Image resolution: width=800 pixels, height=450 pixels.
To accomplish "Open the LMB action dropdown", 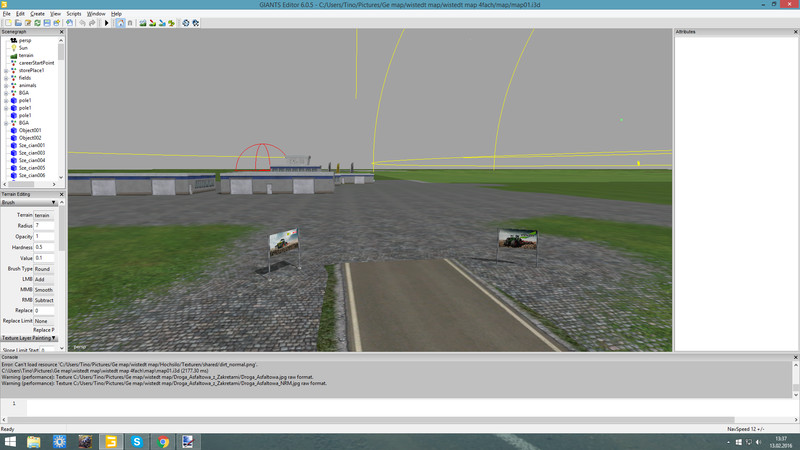I will pos(45,280).
